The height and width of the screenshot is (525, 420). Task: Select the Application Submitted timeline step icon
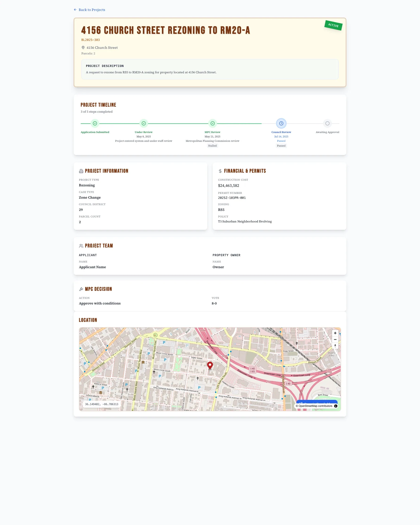coord(95,123)
